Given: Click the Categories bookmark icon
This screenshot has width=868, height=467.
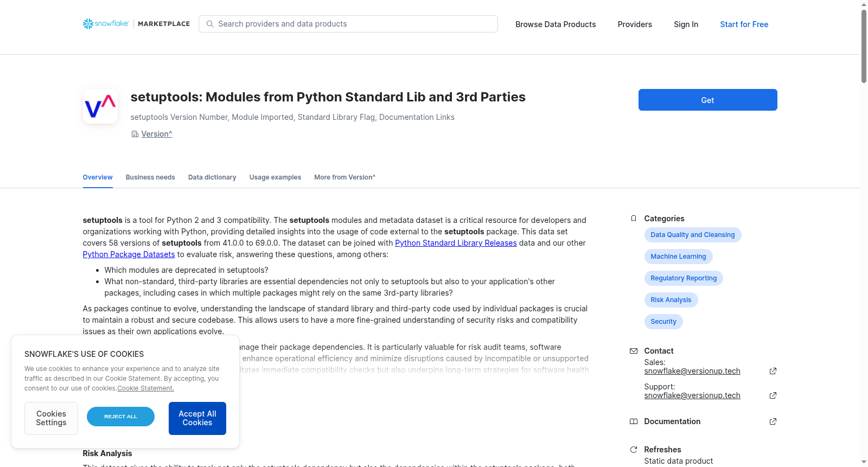Looking at the screenshot, I should coord(633,219).
